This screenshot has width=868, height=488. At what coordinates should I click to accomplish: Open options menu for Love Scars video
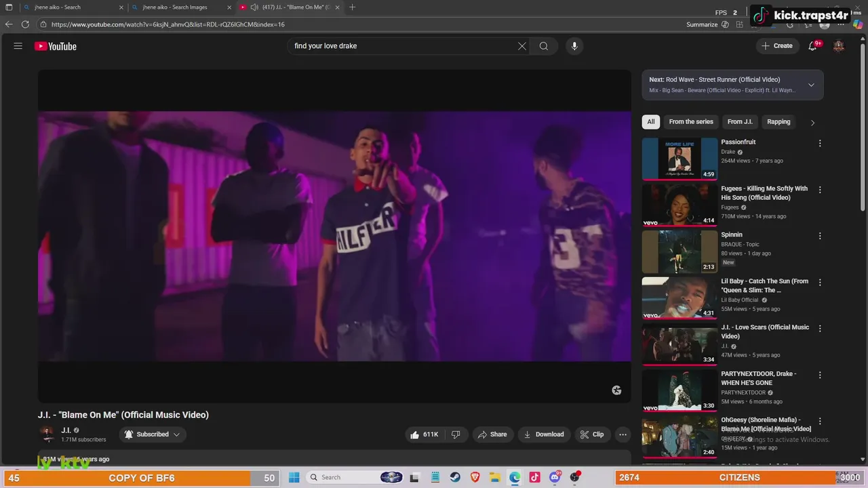(820, 328)
